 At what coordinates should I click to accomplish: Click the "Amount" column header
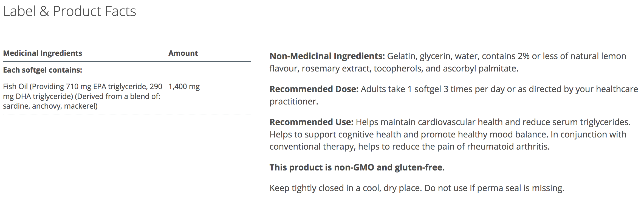point(183,53)
